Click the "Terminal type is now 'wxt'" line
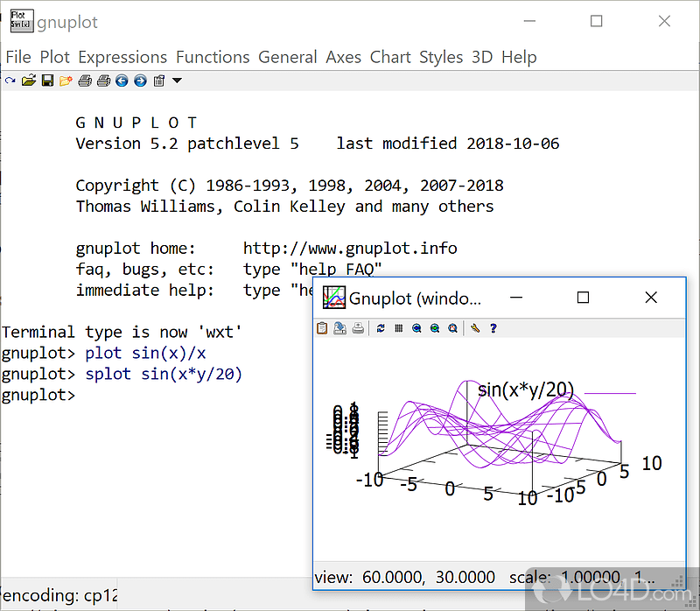The width and height of the screenshot is (700, 611). tap(122, 333)
